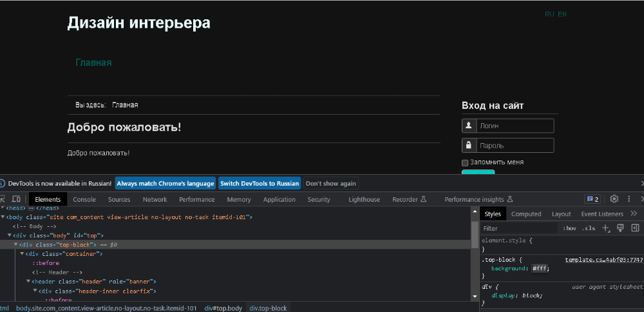The width and height of the screenshot is (644, 312).
Task: Toggle the :hov element state panel
Action: 569,228
